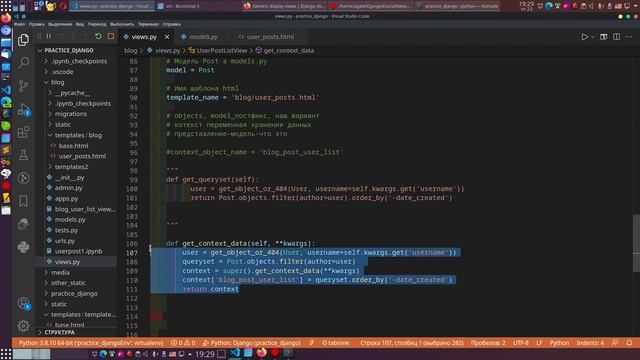This screenshot has width=640, height=360.
Task: Click blog in the breadcrumb path
Action: click(x=131, y=51)
